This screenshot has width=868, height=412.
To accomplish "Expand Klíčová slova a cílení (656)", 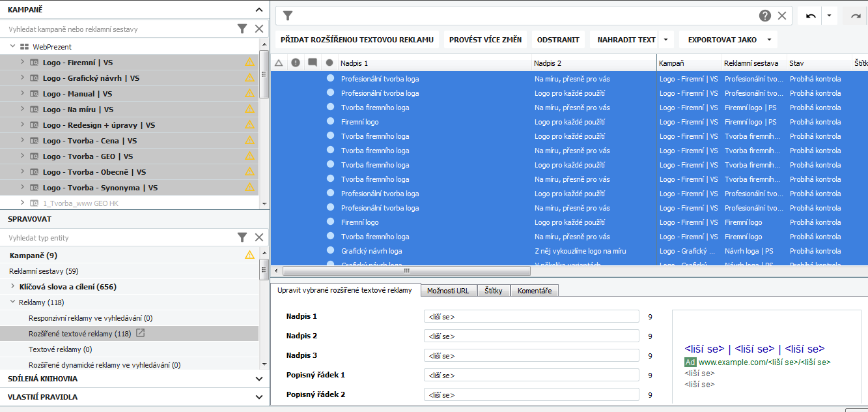I will [x=12, y=286].
